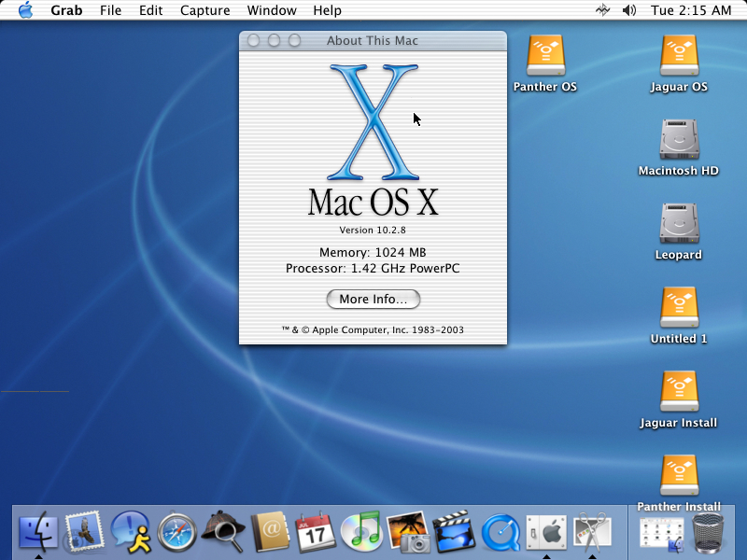The width and height of the screenshot is (747, 560).
Task: Open Finder from the dock
Action: pyautogui.click(x=38, y=531)
